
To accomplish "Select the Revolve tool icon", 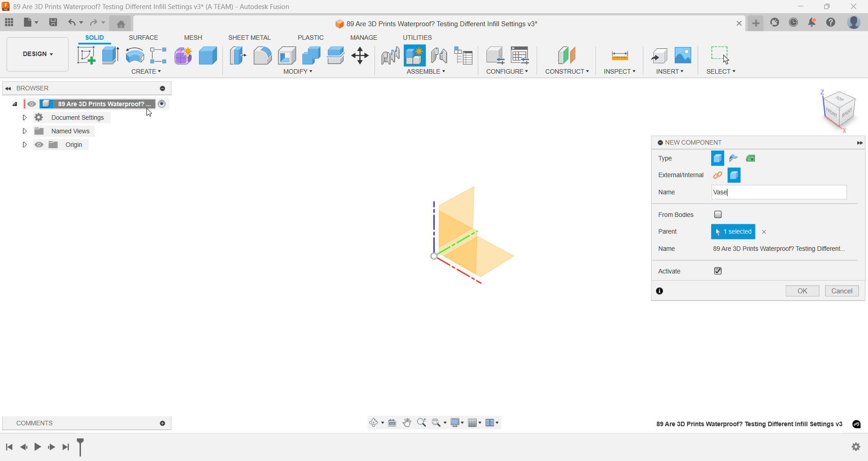I will click(135, 56).
